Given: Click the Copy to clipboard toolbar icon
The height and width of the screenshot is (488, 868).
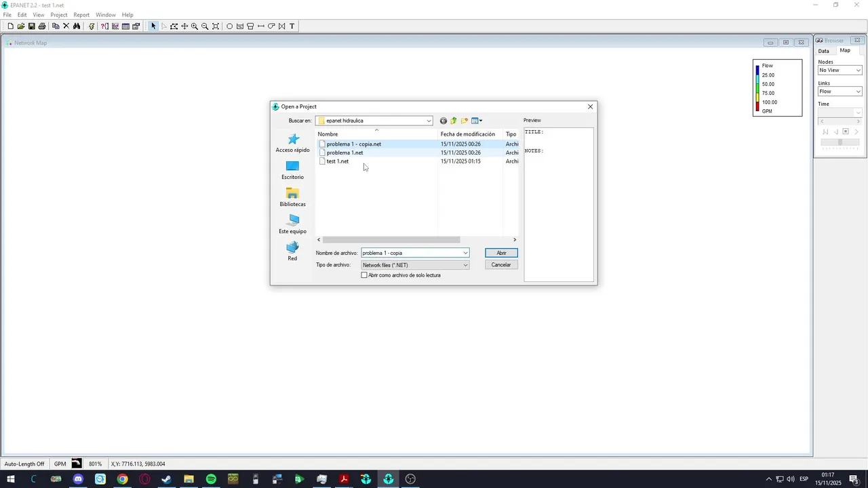Looking at the screenshot, I should [x=56, y=26].
